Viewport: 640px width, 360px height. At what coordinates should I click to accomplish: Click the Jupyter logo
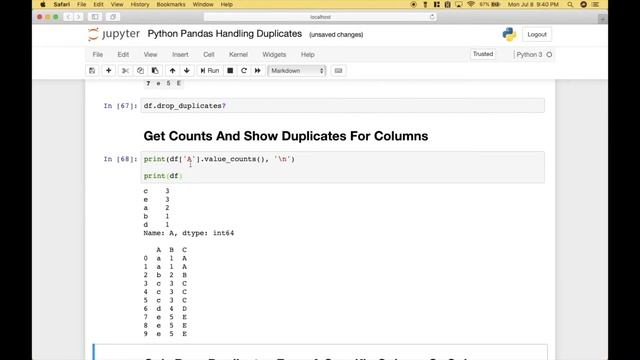pos(114,34)
